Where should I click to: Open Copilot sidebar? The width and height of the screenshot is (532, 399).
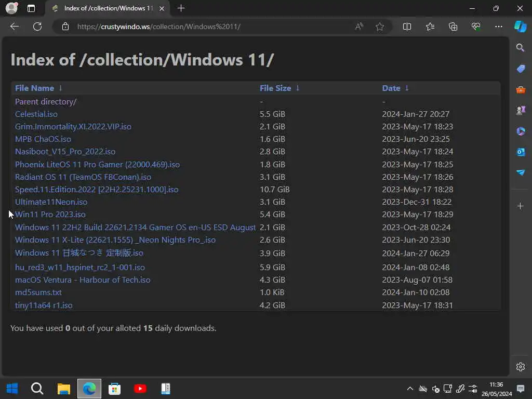pos(521,26)
